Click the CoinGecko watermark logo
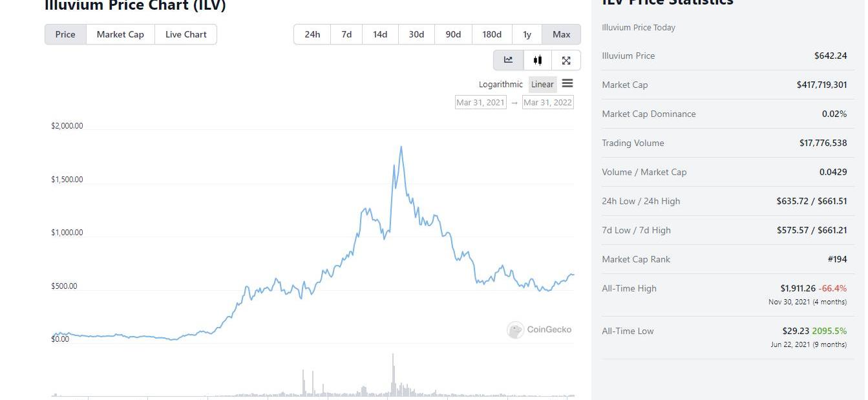 515,330
